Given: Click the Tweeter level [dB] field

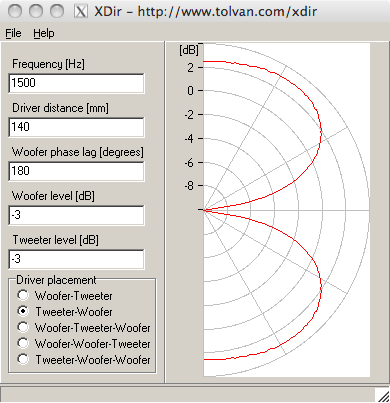Looking at the screenshot, I should coord(76,259).
